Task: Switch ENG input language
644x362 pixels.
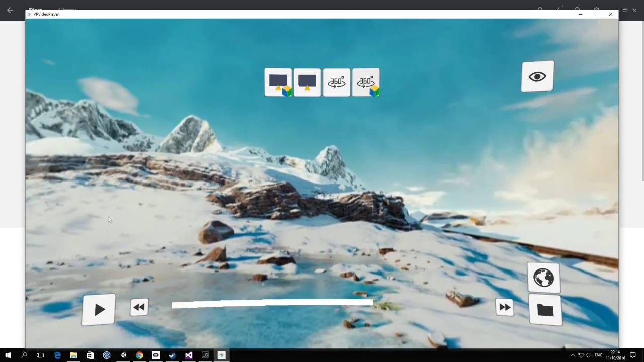Action: coord(599,355)
